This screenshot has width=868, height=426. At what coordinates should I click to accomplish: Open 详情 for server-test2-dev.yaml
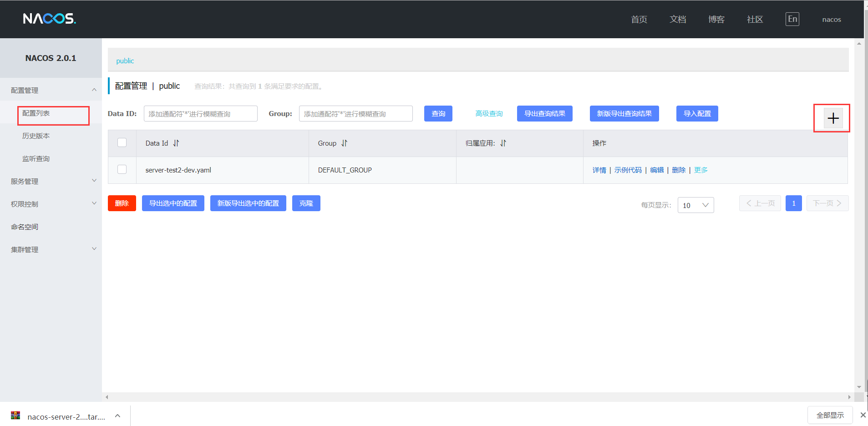click(599, 170)
